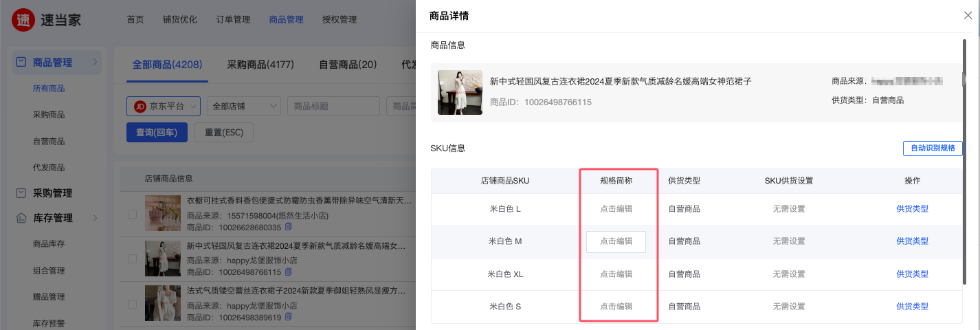Click the 规格简称 column header

click(x=616, y=181)
